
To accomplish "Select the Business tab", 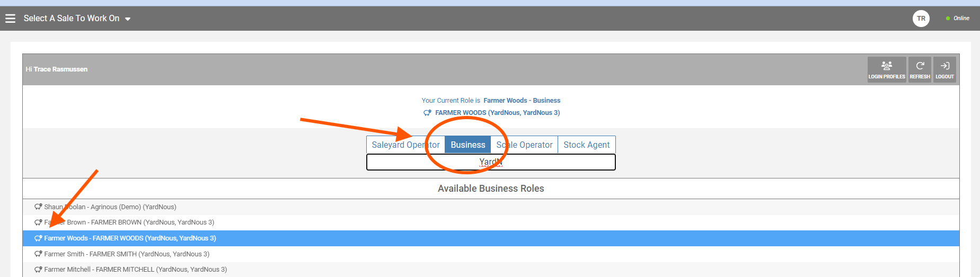I will tap(467, 145).
